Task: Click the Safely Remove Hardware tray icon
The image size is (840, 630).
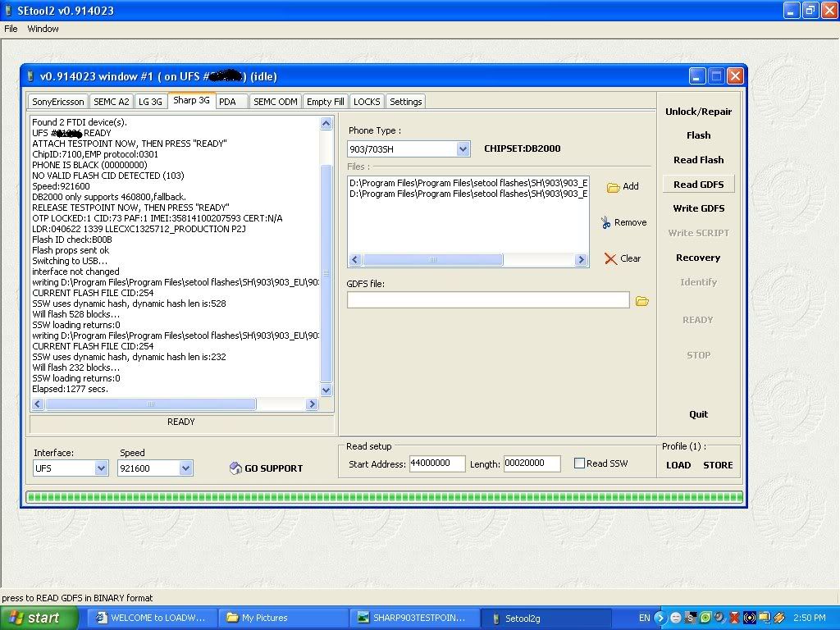Action: (779, 618)
